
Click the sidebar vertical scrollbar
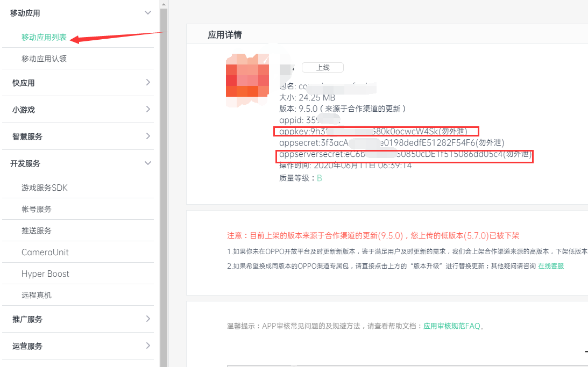click(x=164, y=187)
